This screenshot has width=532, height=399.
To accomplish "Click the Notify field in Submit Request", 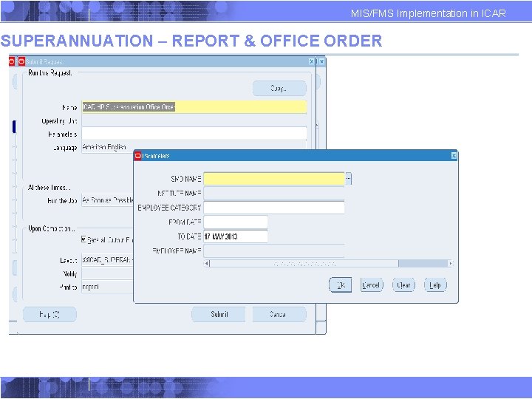I will pyautogui.click(x=108, y=273).
